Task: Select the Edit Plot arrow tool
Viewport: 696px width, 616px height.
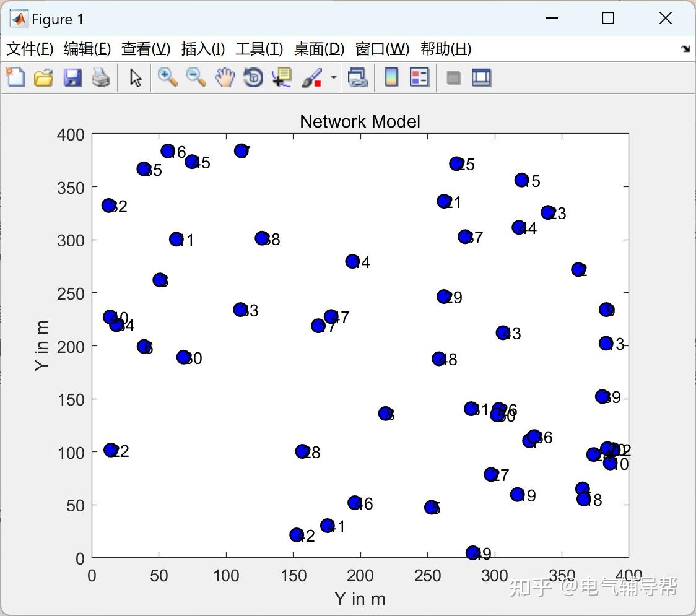Action: tap(136, 78)
